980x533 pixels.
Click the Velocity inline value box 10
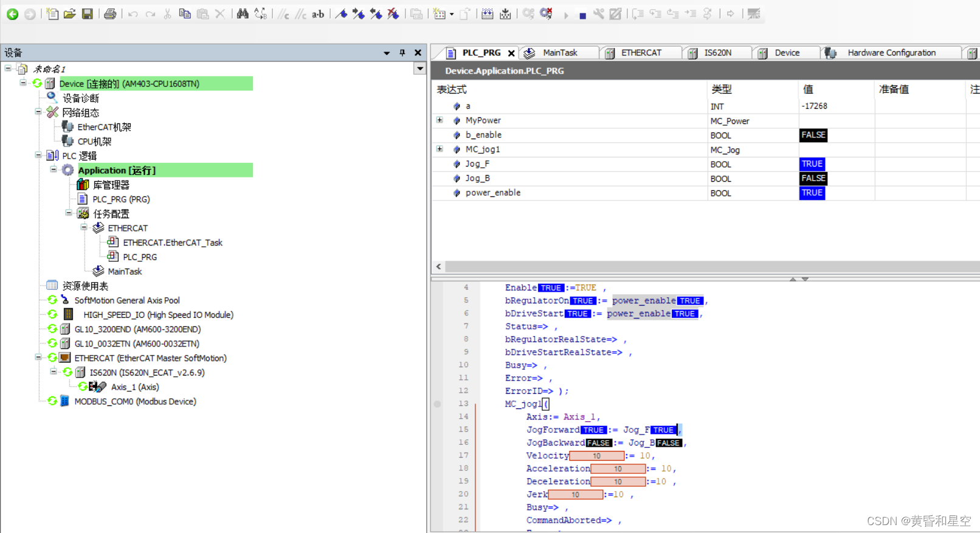tap(597, 456)
